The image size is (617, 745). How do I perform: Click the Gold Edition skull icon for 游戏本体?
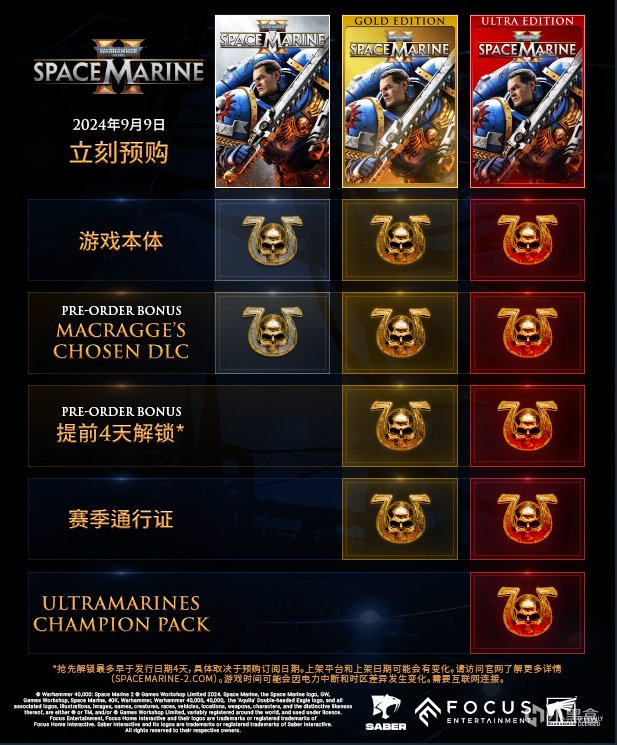click(400, 239)
